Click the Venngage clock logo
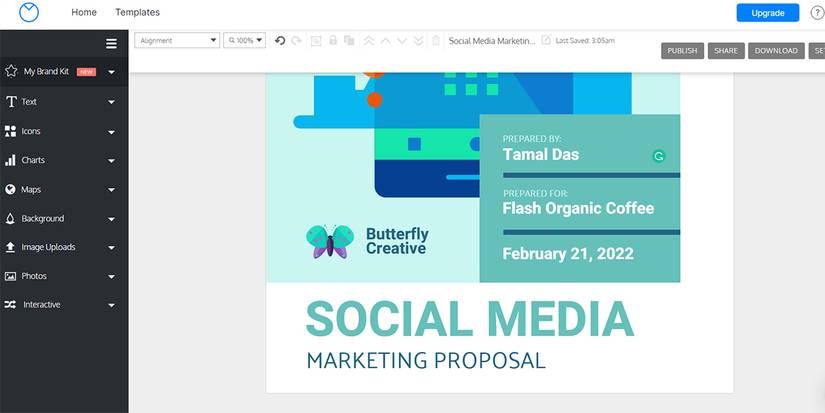 [x=29, y=12]
